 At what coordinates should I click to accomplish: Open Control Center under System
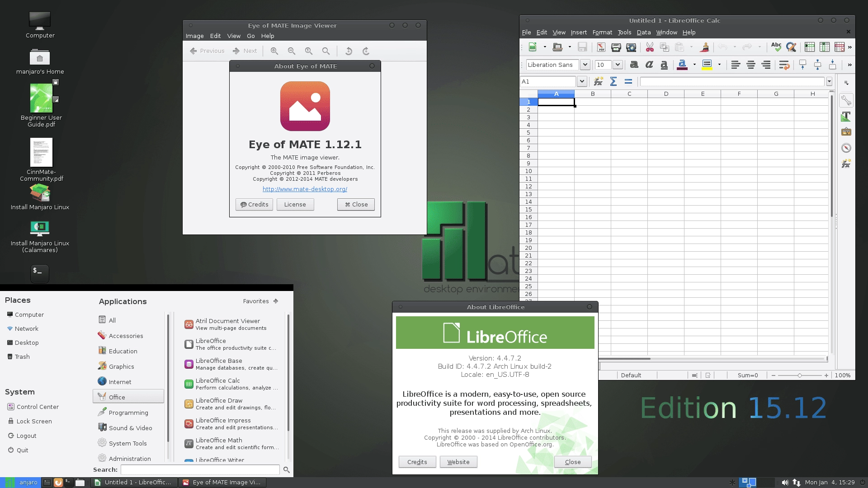coord(33,407)
